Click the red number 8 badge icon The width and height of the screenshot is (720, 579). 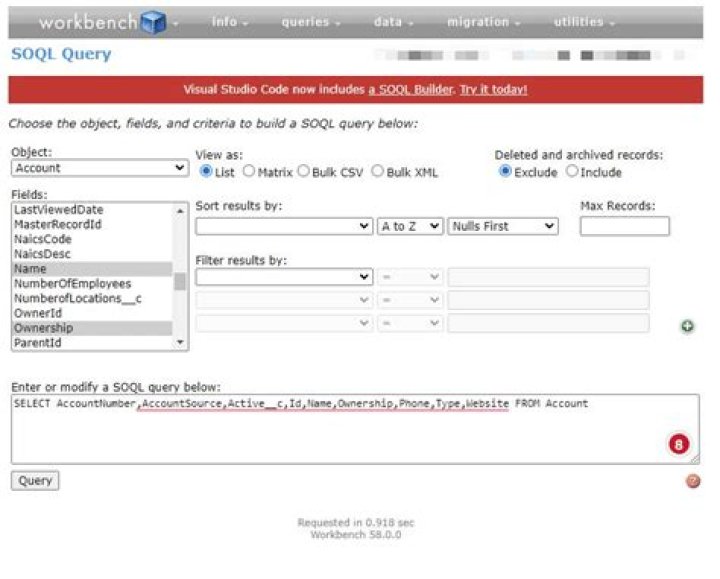pyautogui.click(x=680, y=443)
